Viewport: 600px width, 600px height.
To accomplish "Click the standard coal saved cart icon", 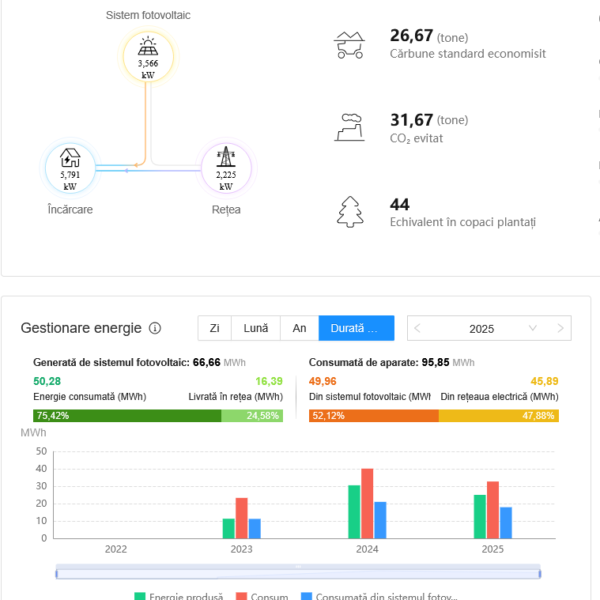I will [348, 43].
